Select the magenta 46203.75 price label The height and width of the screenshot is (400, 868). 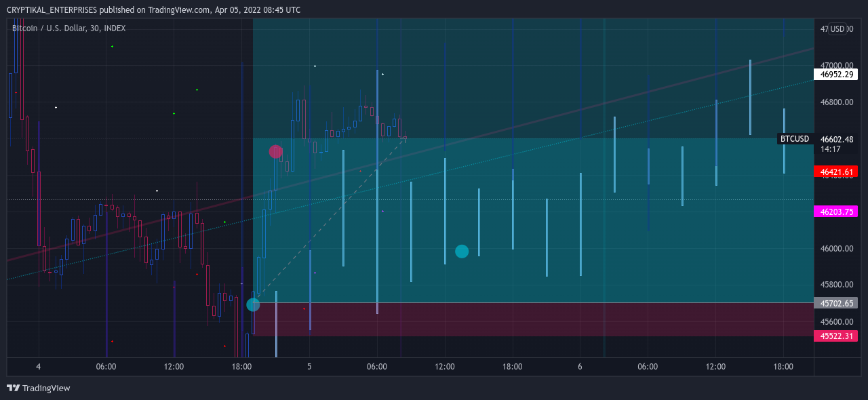(835, 212)
